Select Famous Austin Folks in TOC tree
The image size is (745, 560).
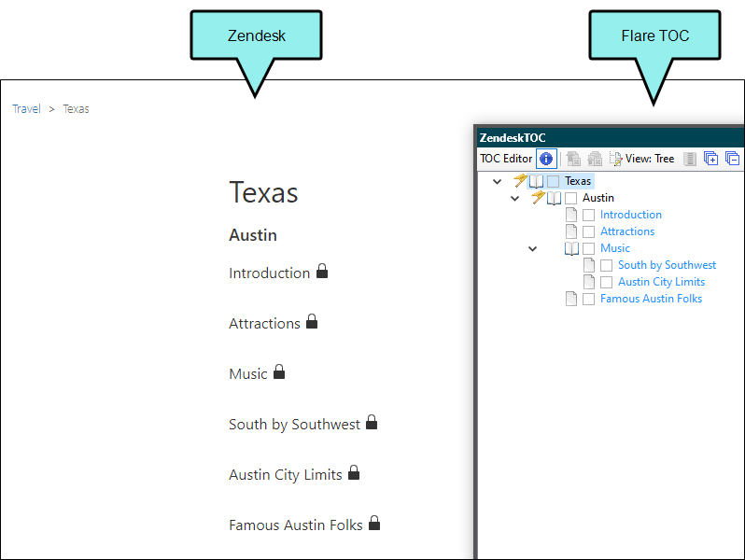pos(651,299)
